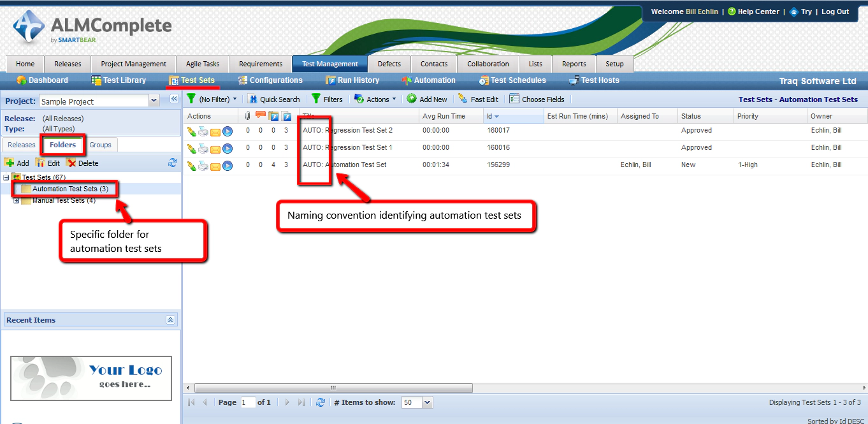Click the Log Out link
This screenshot has height=424, width=868.
(x=835, y=11)
